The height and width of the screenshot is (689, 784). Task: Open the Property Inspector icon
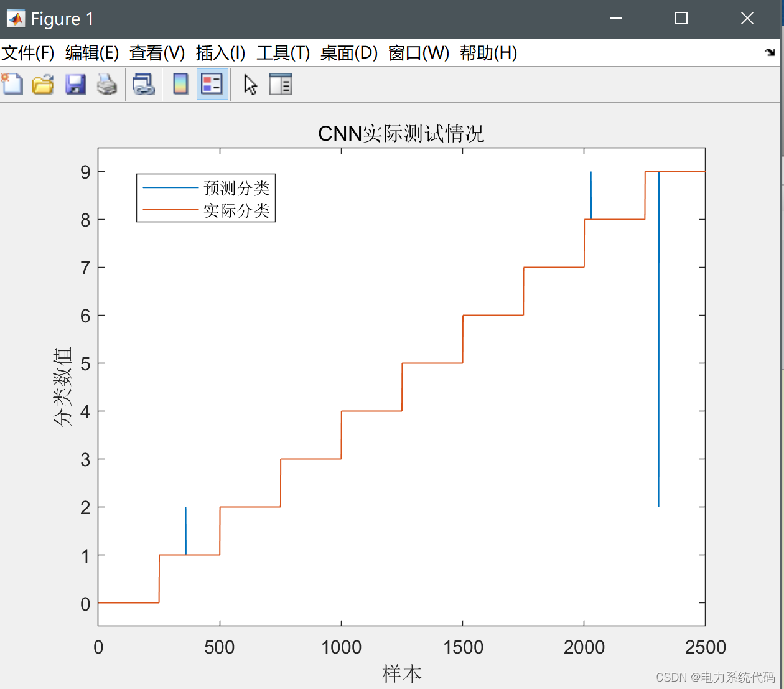[x=281, y=84]
